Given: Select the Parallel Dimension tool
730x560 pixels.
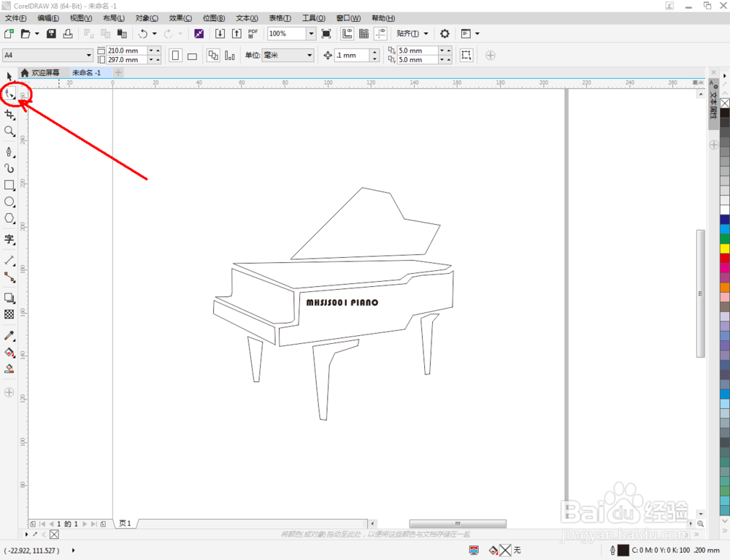Looking at the screenshot, I should point(9,261).
